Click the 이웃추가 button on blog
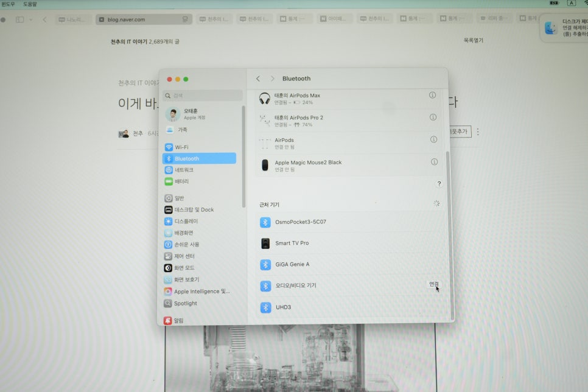 coord(460,131)
